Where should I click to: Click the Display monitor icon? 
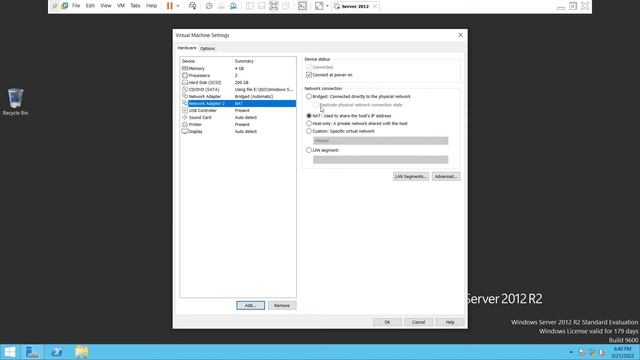(x=185, y=131)
